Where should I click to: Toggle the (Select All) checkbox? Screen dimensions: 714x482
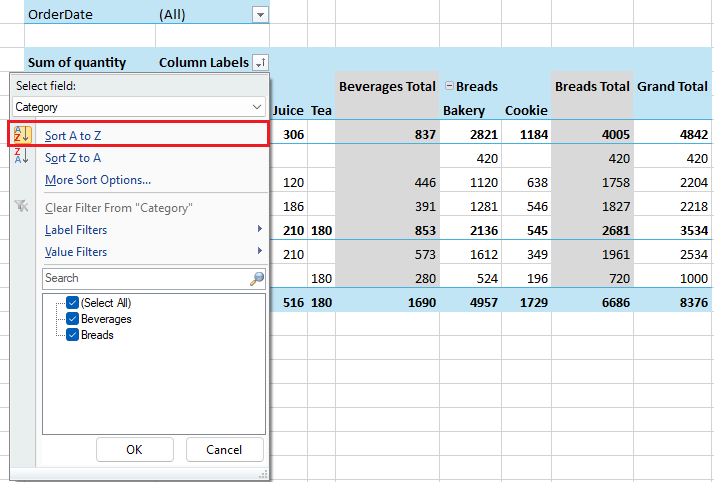(x=72, y=303)
